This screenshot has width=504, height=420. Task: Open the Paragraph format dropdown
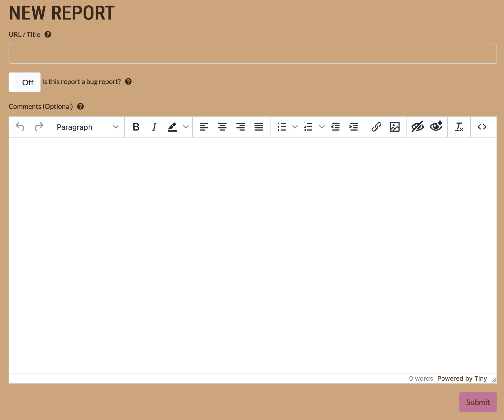point(87,127)
